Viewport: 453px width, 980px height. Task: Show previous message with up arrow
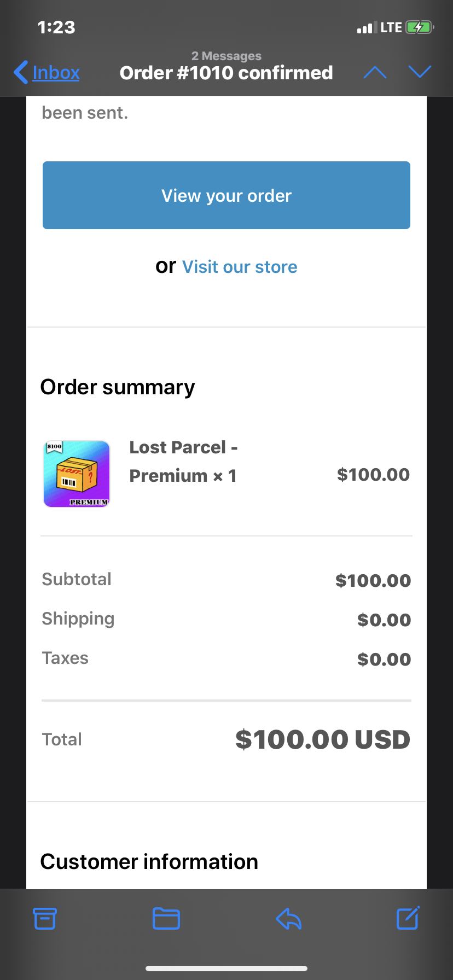[375, 72]
